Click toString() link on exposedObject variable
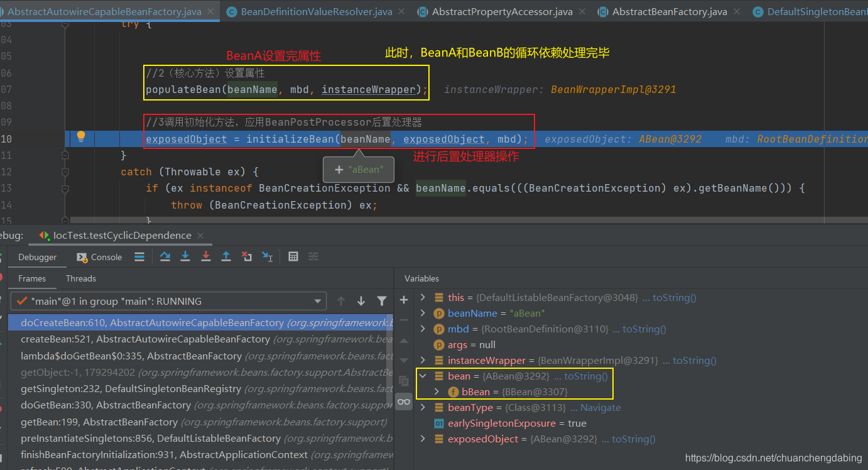 [x=634, y=439]
